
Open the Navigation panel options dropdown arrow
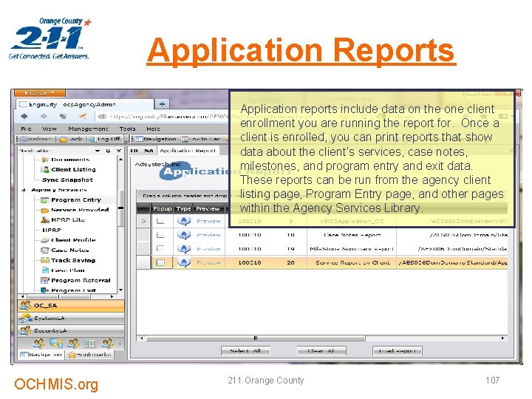click(98, 150)
